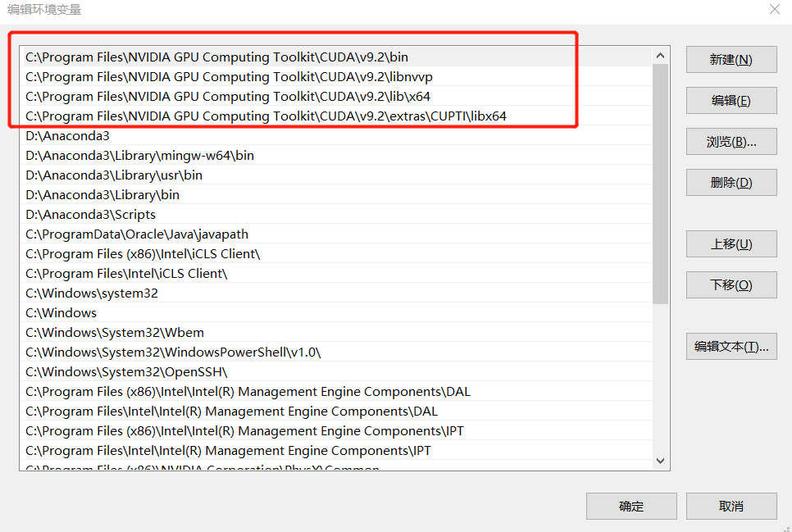Select Program Files\Intel Management Engine Components\DAL
Image resolution: width=792 pixels, height=532 pixels.
336,412
